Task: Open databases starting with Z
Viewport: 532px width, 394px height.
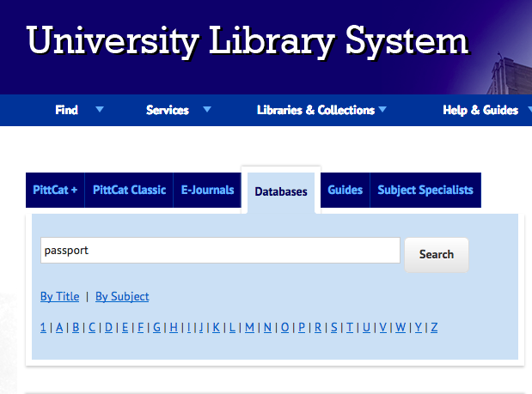Action: coord(434,327)
